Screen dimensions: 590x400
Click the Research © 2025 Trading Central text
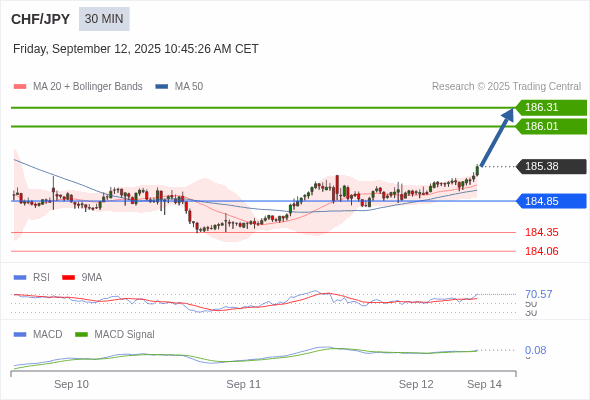pyautogui.click(x=506, y=87)
